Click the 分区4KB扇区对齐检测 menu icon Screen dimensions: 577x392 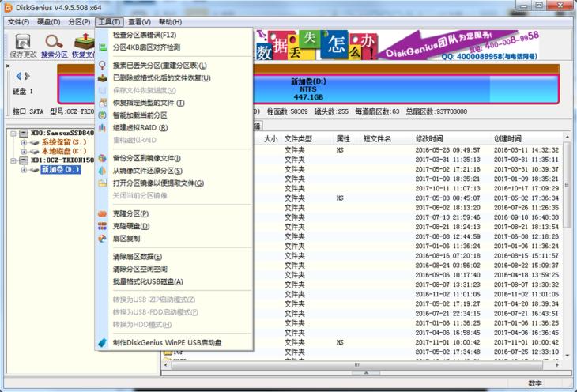(103, 47)
